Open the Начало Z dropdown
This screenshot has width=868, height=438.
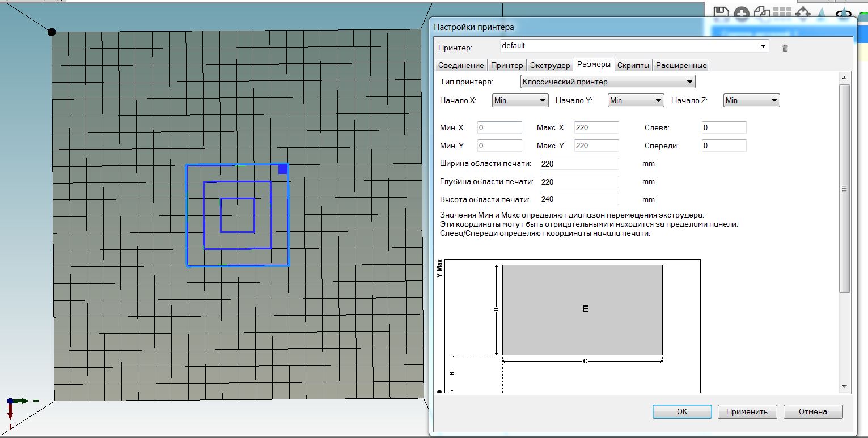tap(774, 101)
